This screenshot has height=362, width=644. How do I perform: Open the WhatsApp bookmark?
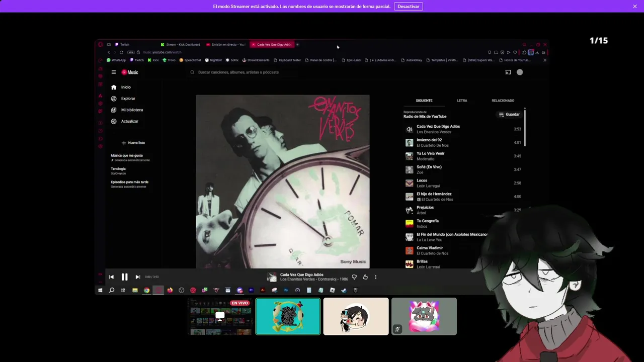coord(116,60)
